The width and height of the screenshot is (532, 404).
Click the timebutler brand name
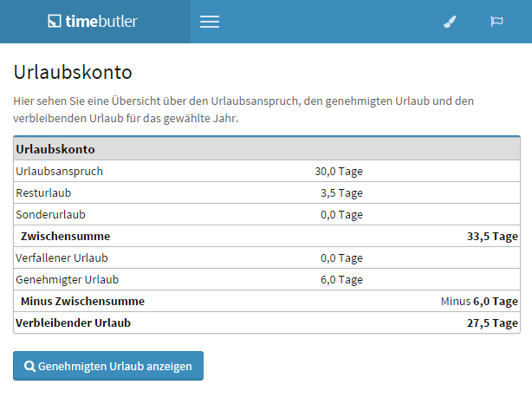[101, 21]
